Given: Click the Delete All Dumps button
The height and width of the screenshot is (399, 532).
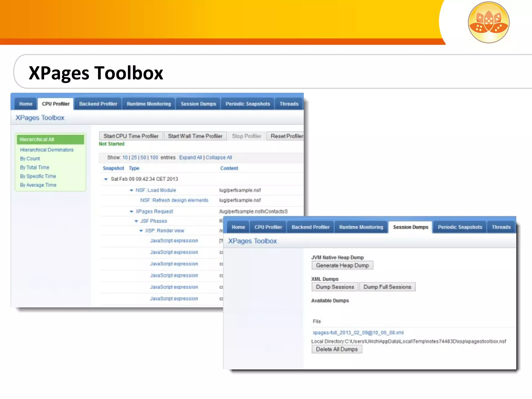Looking at the screenshot, I should click(x=337, y=349).
